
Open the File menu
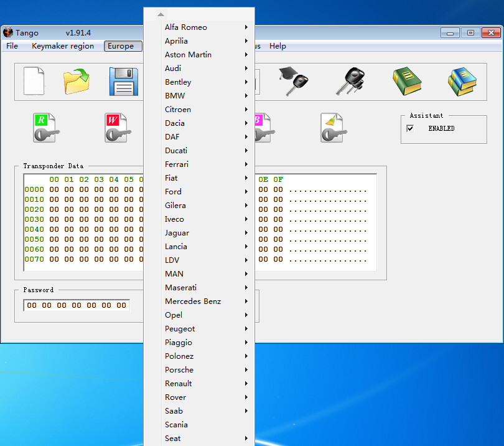[12, 46]
